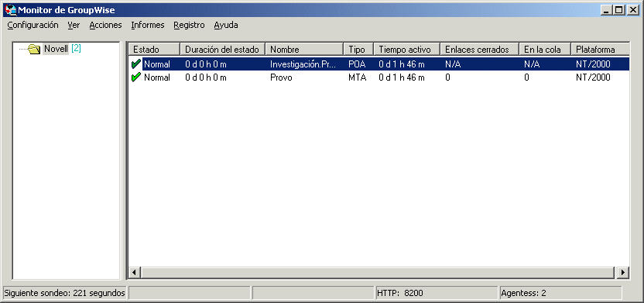Open the Ver menu
This screenshot has height=303, width=644.
(74, 25)
